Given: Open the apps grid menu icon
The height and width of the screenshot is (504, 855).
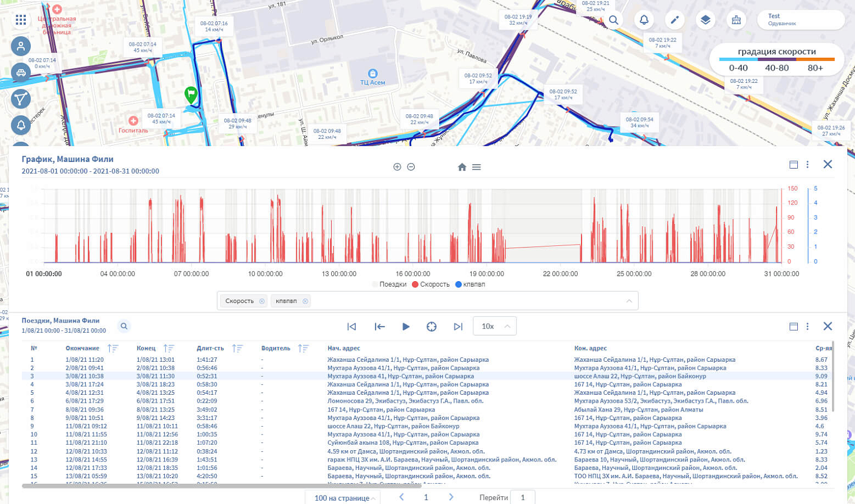Looking at the screenshot, I should [21, 20].
